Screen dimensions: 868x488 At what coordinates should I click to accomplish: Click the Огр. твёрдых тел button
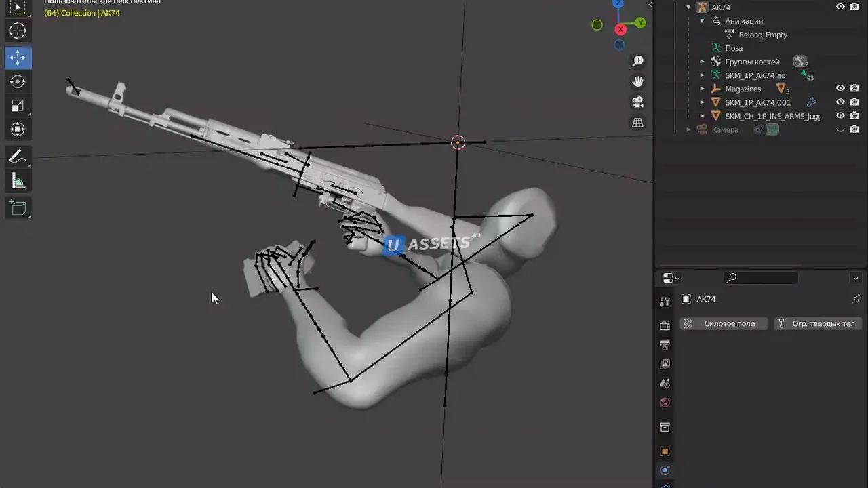(817, 323)
